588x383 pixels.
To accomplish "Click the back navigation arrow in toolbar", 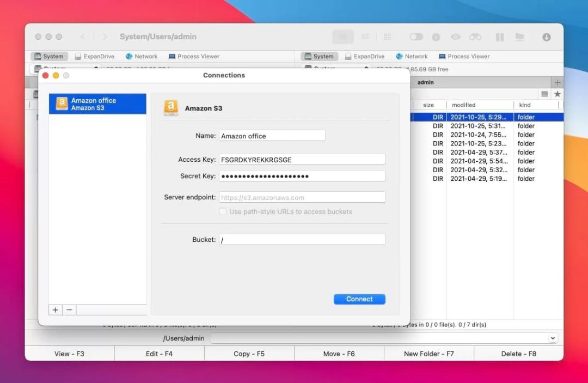I will [83, 37].
